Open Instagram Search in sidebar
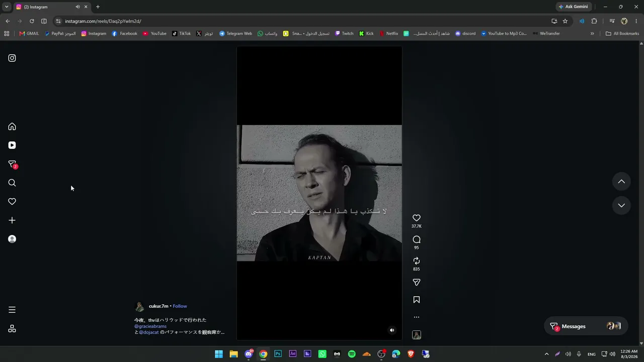The image size is (644, 362). 12,183
